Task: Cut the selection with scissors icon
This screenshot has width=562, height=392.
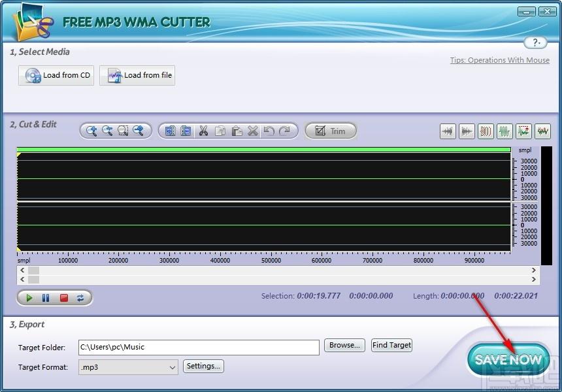Action: 203,131
